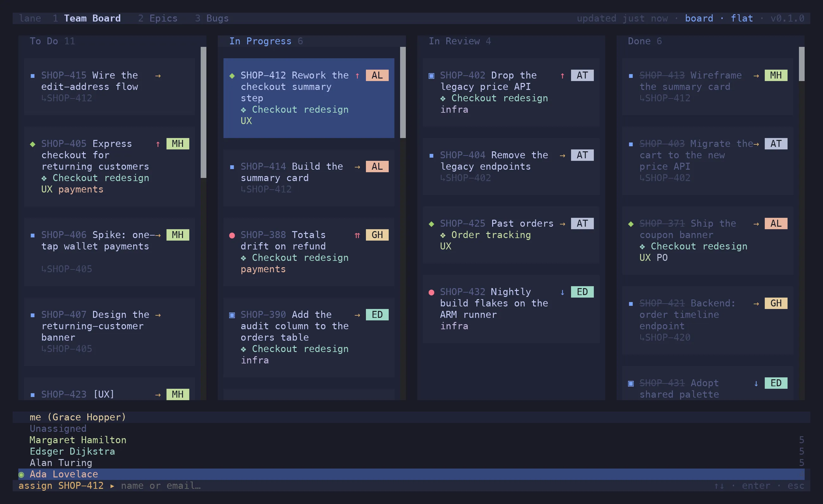Click the ED assignee badge on SHOP-390
The width and height of the screenshot is (823, 504).
(x=377, y=315)
